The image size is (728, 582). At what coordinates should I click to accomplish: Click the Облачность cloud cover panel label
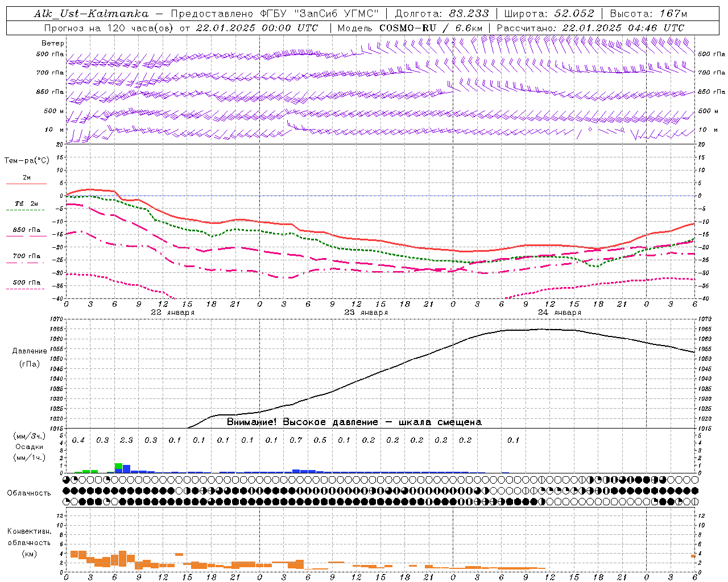coord(29,493)
